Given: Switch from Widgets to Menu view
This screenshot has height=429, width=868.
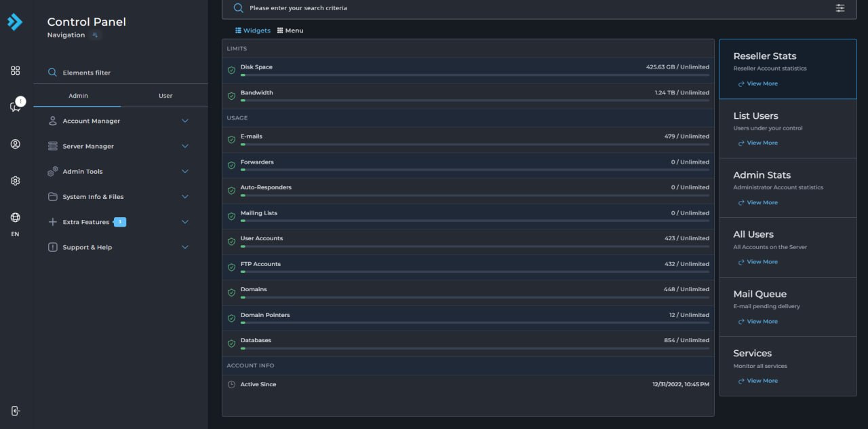Looking at the screenshot, I should pyautogui.click(x=290, y=30).
